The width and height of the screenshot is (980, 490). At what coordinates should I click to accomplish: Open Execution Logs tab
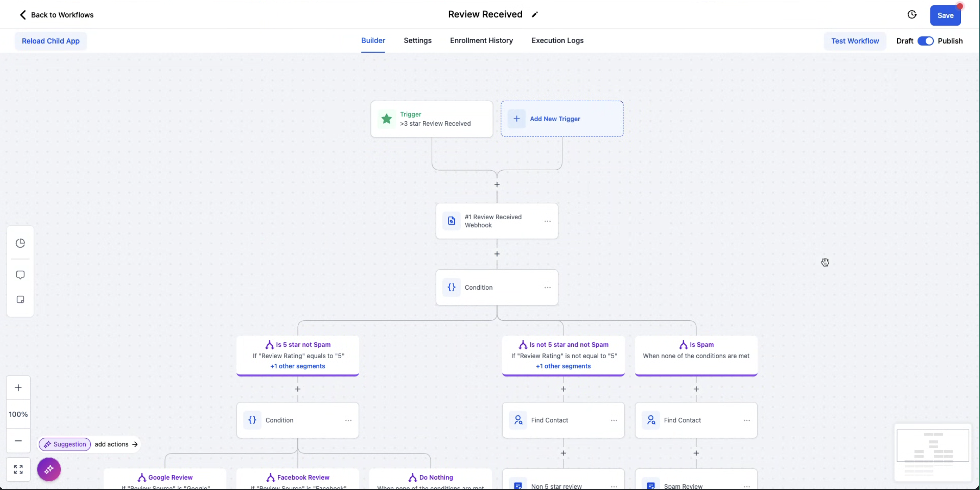point(557,40)
